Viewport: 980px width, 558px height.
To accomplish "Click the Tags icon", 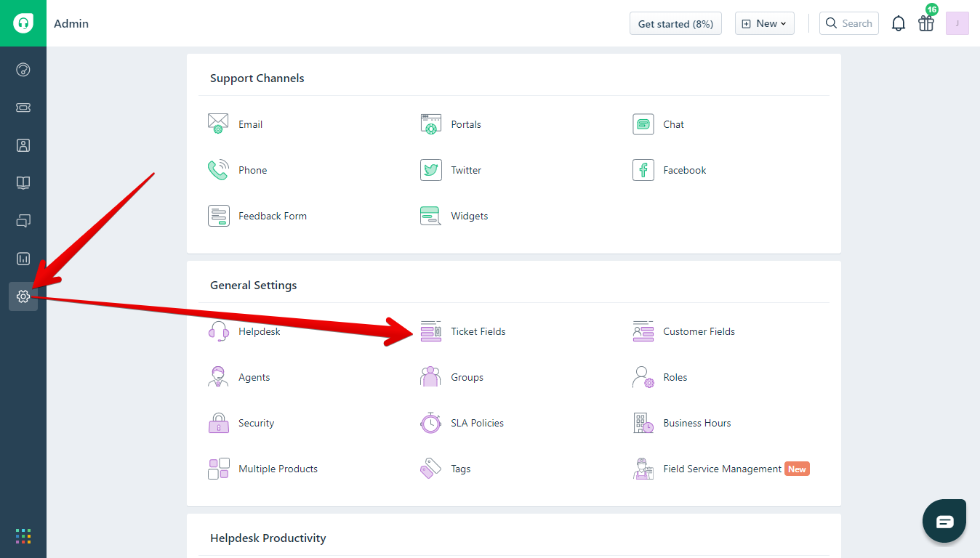I will point(431,469).
